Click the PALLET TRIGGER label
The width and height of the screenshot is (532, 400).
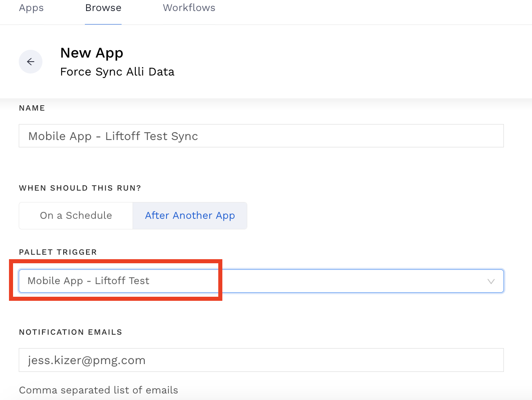click(58, 252)
